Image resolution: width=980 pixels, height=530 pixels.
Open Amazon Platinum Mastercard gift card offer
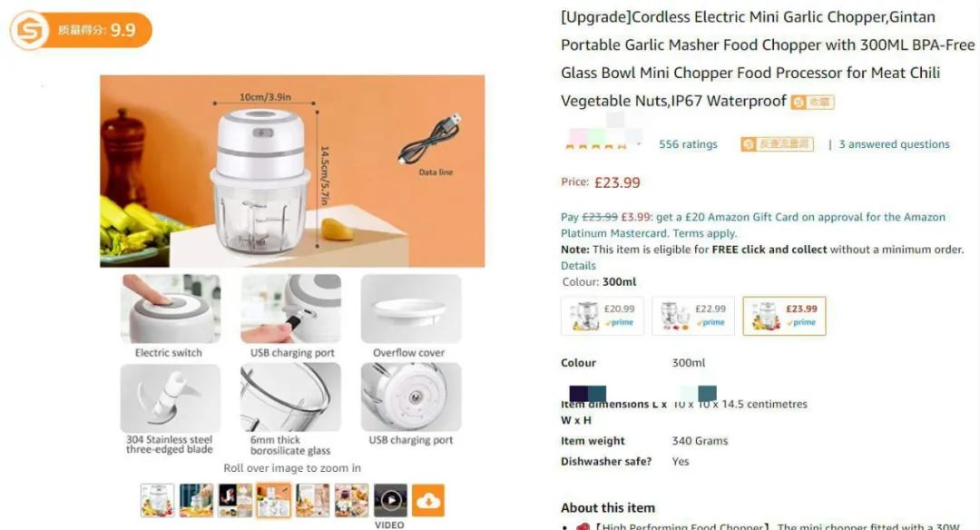[752, 225]
